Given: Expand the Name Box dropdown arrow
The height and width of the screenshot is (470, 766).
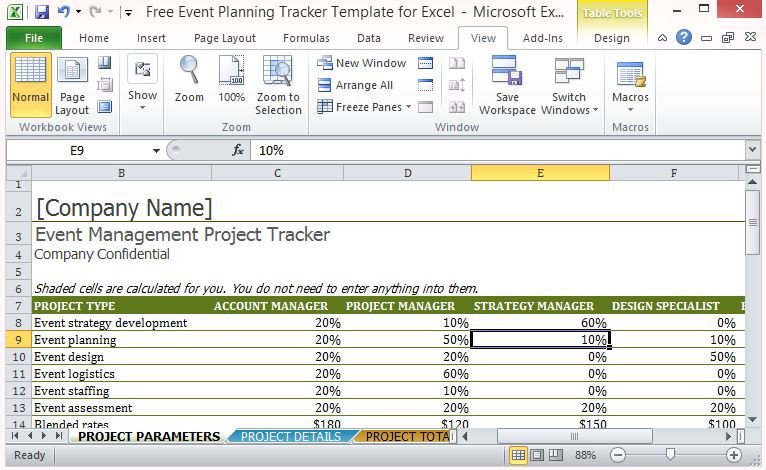Looking at the screenshot, I should coord(156,150).
